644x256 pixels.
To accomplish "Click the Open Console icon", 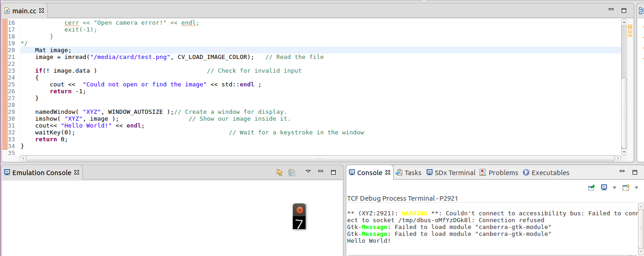I will tap(625, 187).
